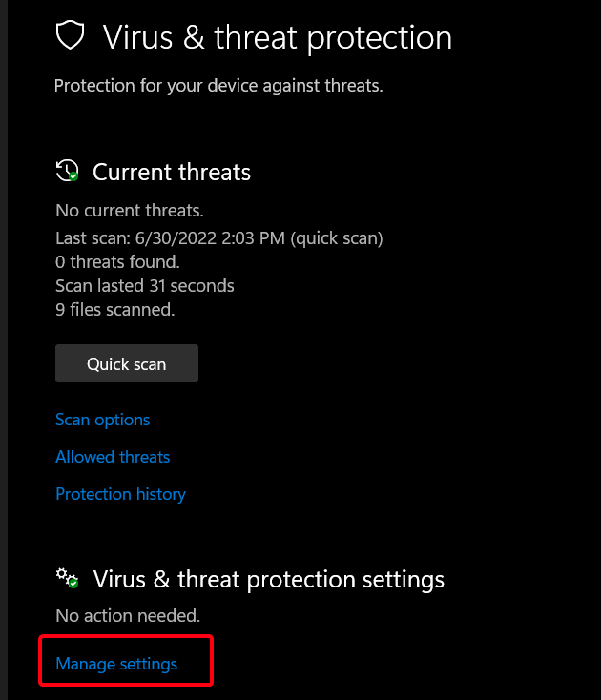Click Virus & threat protection settings heading
This screenshot has width=601, height=700.
pos(268,579)
